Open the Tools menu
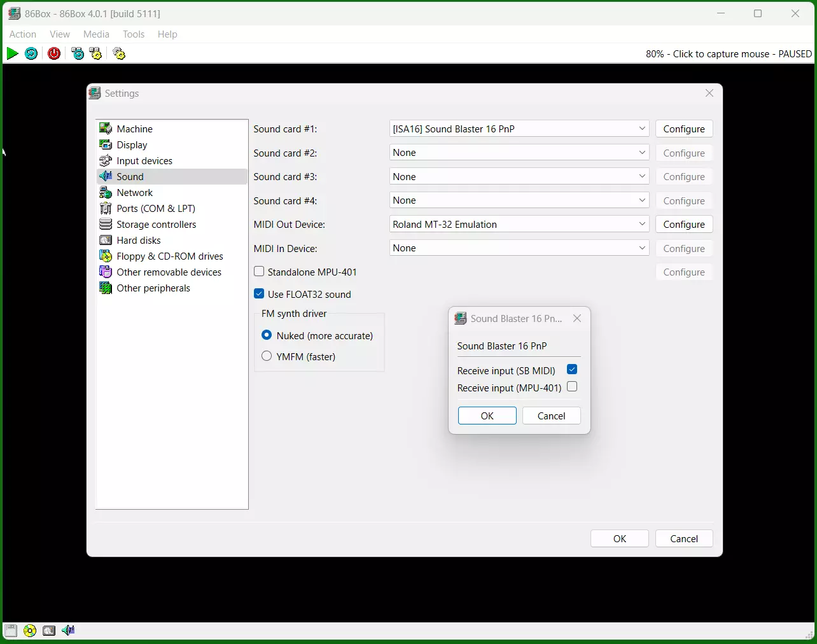The image size is (817, 644). click(134, 34)
